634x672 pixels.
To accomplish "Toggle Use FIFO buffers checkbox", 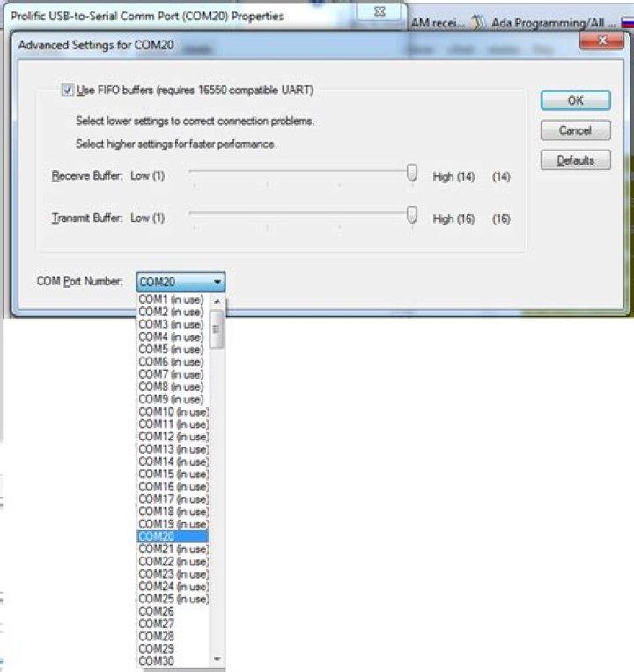I will [67, 90].
